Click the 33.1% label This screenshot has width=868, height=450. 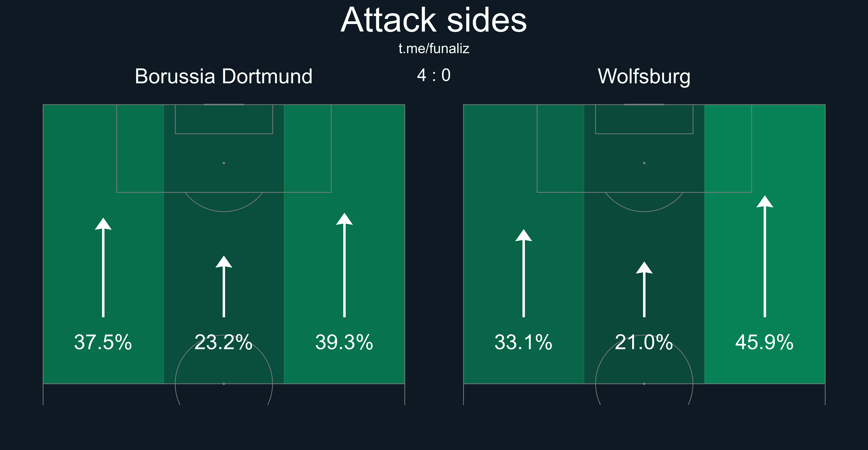click(524, 342)
